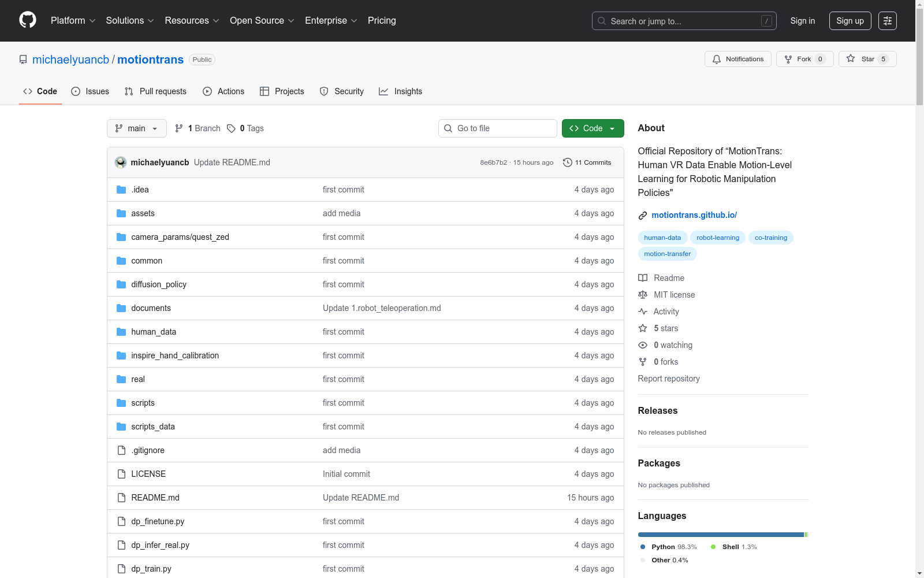Click the Notifications bell button

(x=737, y=59)
